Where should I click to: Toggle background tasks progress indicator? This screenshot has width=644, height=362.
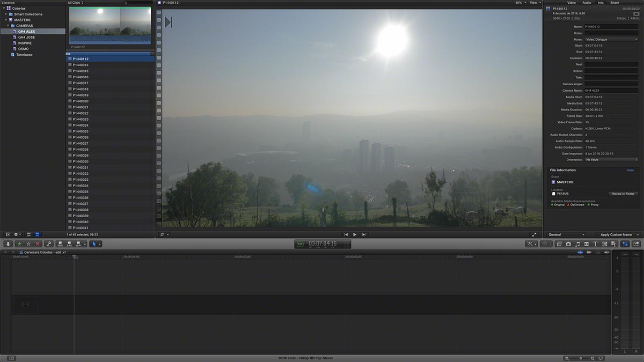300,244
